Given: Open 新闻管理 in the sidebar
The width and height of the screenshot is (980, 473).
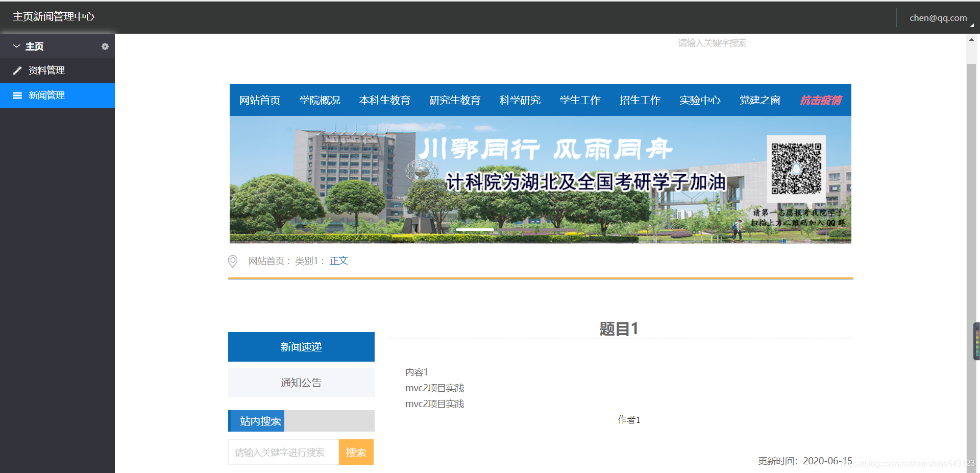Looking at the screenshot, I should point(57,96).
